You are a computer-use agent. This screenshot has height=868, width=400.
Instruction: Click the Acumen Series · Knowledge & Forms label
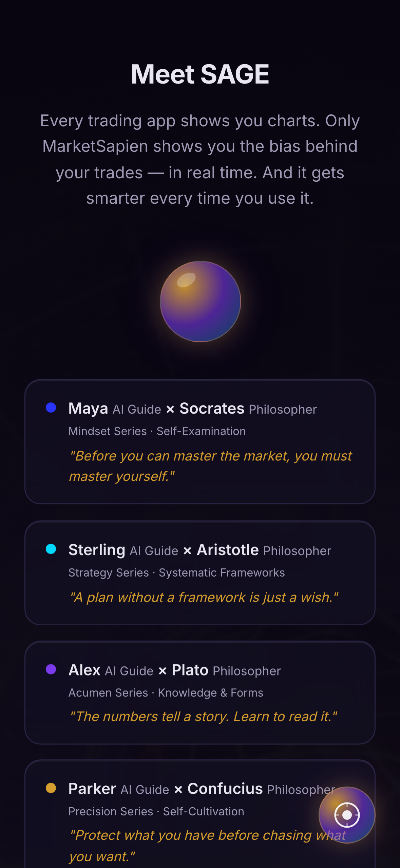click(x=166, y=693)
